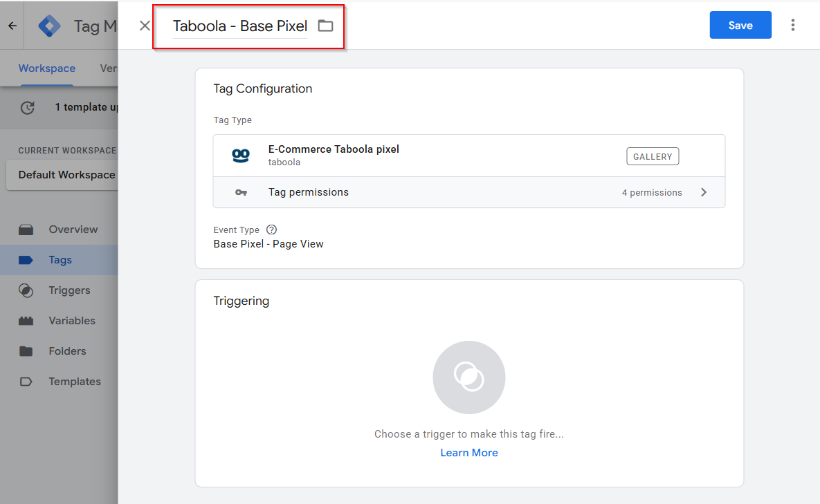Click the trigger placeholder circle icon

click(x=469, y=377)
